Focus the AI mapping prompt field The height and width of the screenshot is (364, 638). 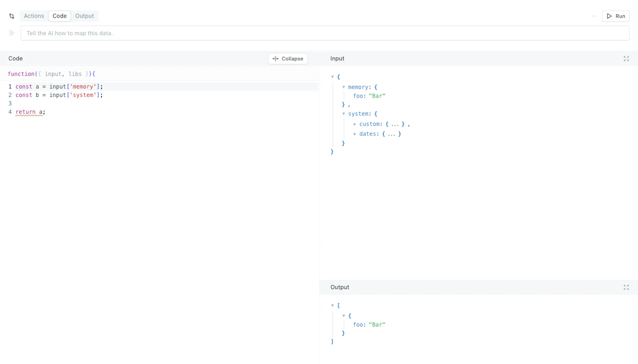[325, 33]
